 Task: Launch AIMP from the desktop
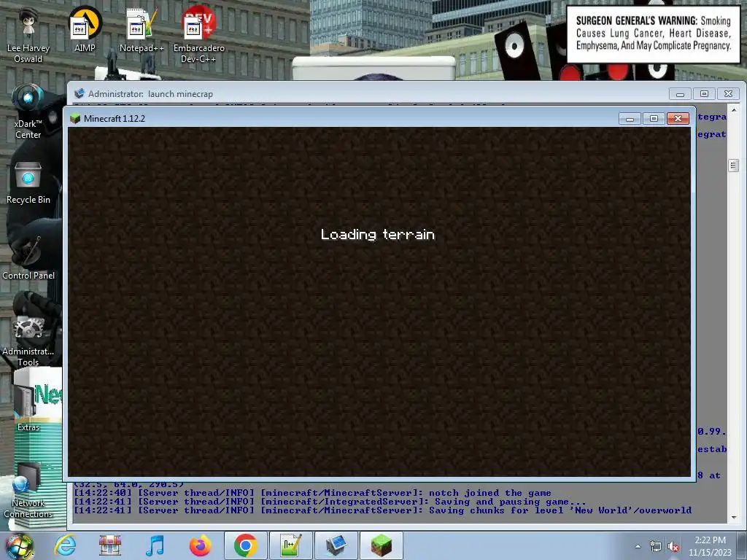tap(85, 29)
